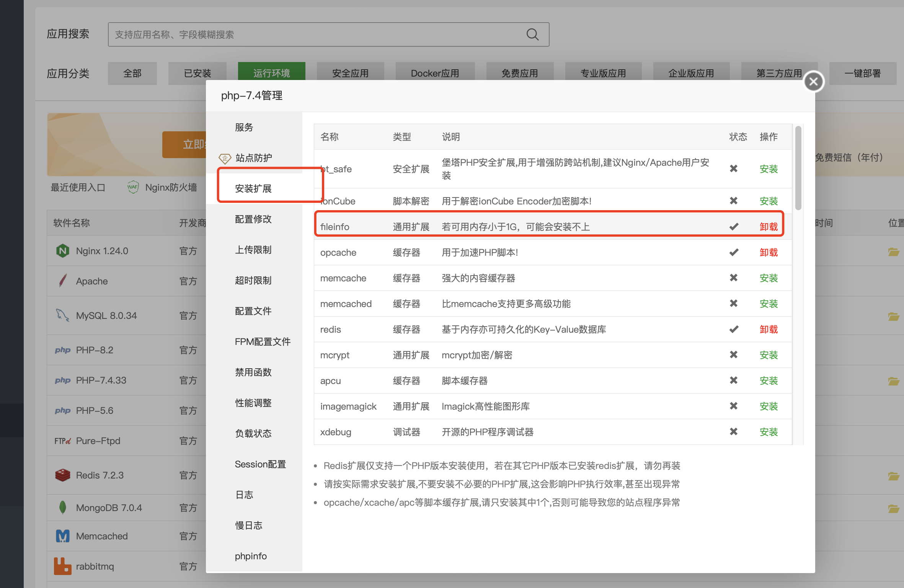Open folder location for Redis row
Screen dimensions: 904x588
coord(894,476)
